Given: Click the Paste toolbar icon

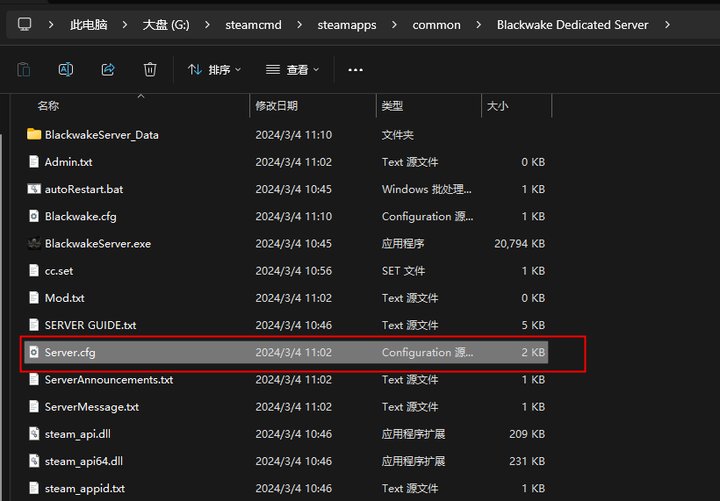Looking at the screenshot, I should tap(23, 70).
